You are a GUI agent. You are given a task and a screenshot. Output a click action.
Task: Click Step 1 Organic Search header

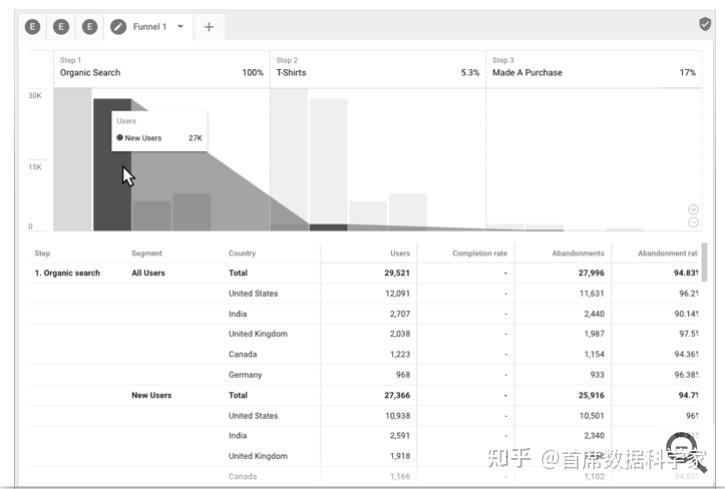(161, 68)
